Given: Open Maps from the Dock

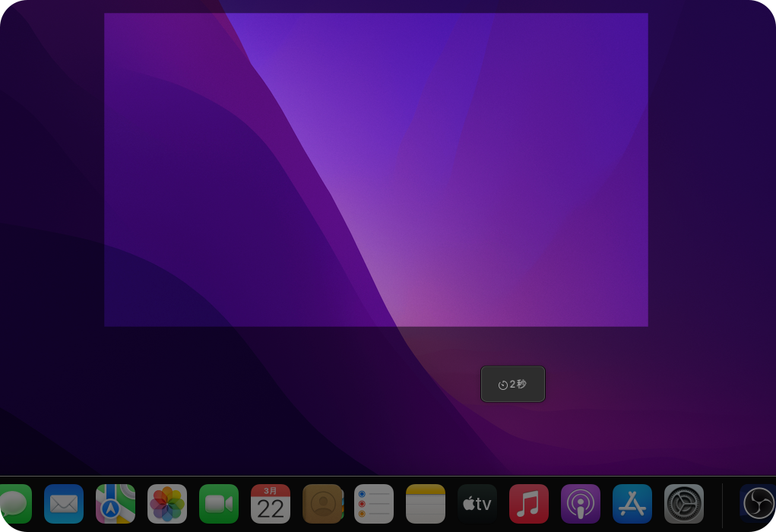Looking at the screenshot, I should [x=116, y=504].
